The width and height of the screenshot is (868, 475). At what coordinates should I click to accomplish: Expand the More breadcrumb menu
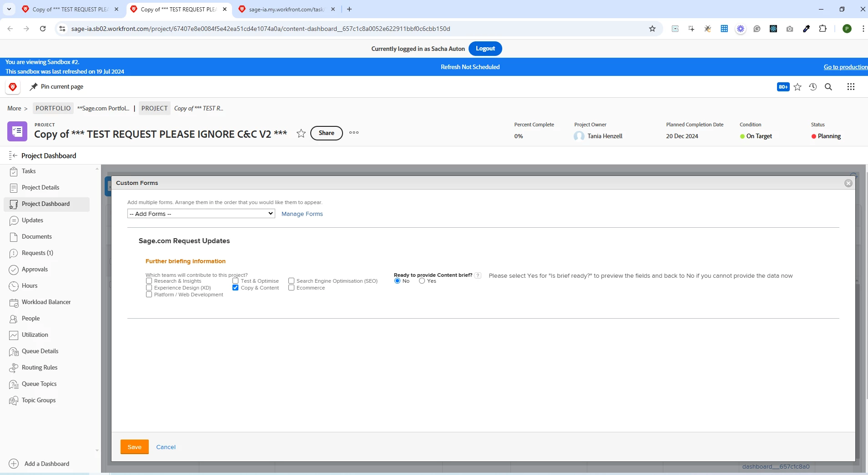17,108
